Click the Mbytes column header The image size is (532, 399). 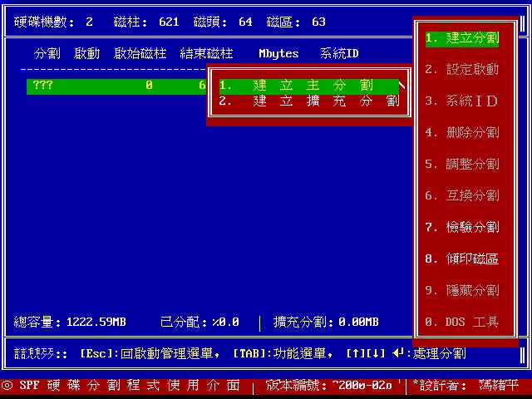(x=278, y=54)
